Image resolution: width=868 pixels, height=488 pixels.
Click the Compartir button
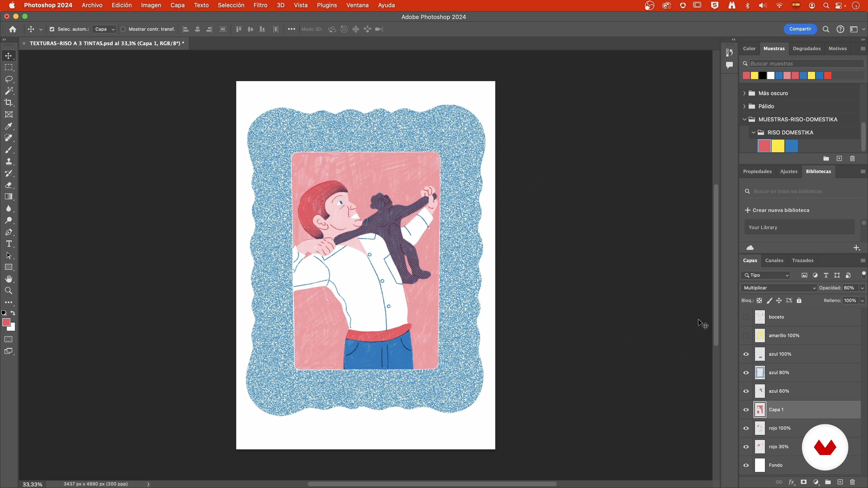tap(800, 29)
